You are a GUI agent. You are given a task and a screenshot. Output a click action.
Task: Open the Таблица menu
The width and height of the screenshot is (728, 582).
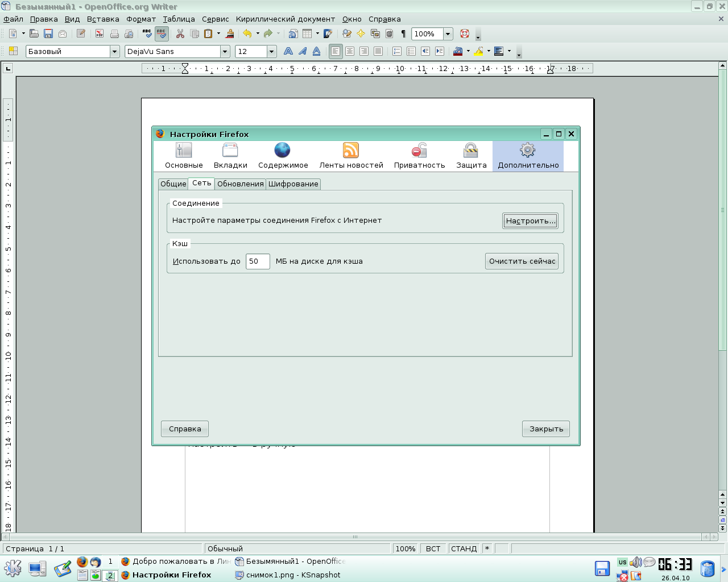pyautogui.click(x=179, y=19)
